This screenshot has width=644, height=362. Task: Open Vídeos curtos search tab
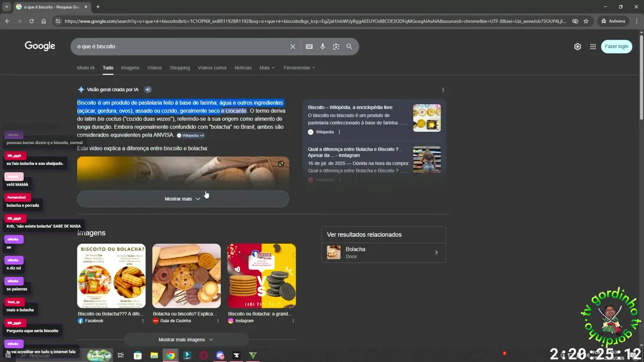pyautogui.click(x=212, y=68)
